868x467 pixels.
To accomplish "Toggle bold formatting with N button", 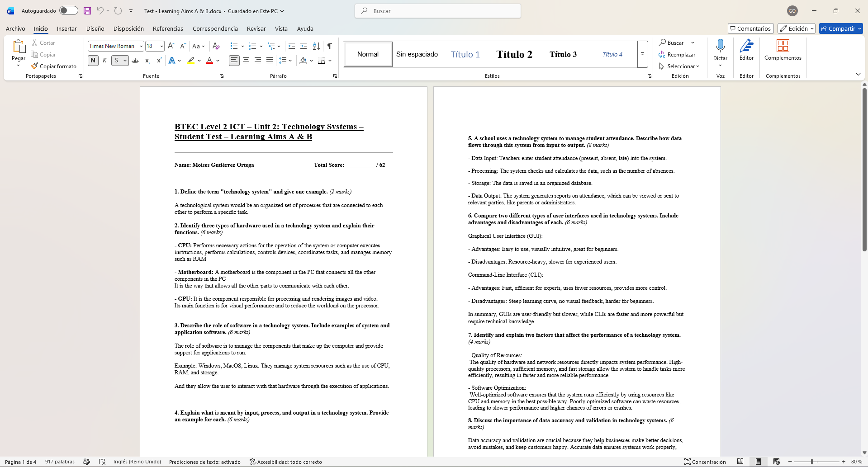I will tap(93, 60).
